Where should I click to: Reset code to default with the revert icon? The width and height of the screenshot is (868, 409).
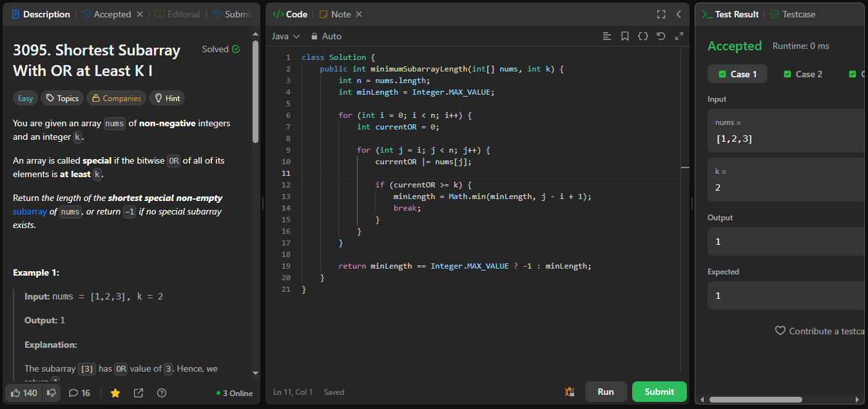pos(661,36)
